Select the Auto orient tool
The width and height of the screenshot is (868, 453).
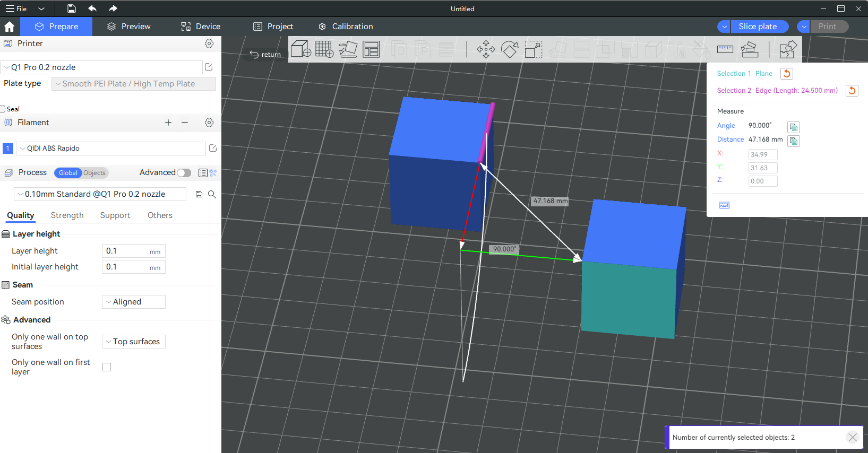click(x=348, y=49)
